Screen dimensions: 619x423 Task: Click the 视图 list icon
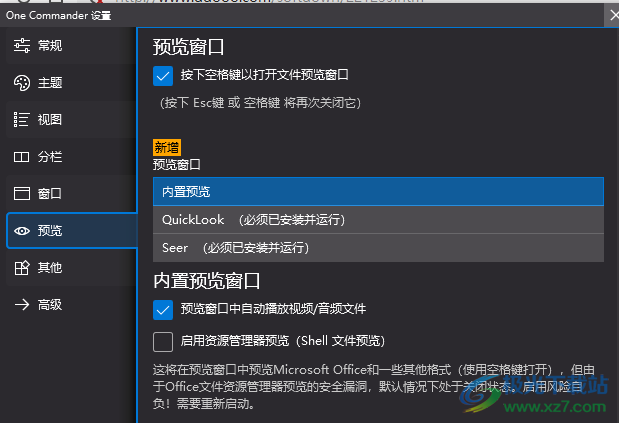[x=22, y=120]
